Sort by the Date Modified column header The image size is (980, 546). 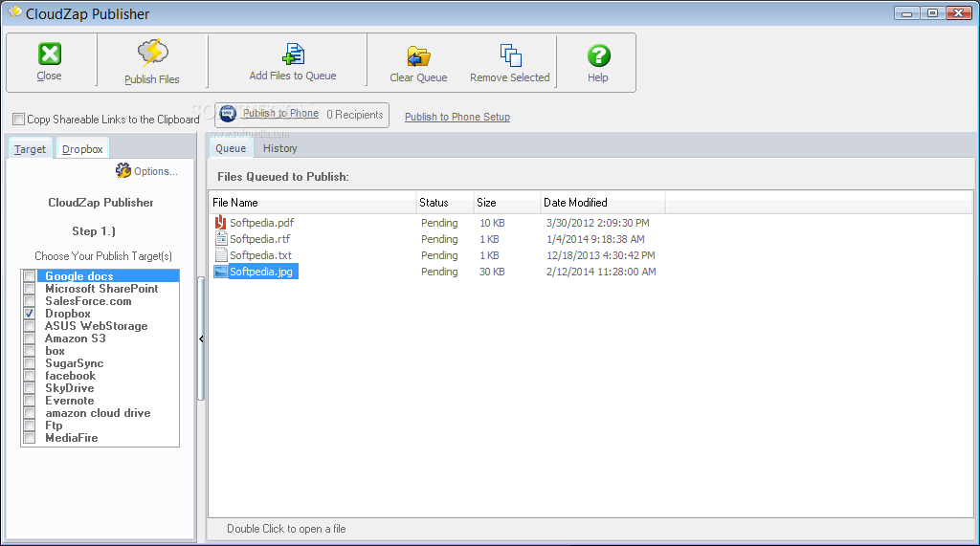pyautogui.click(x=603, y=203)
